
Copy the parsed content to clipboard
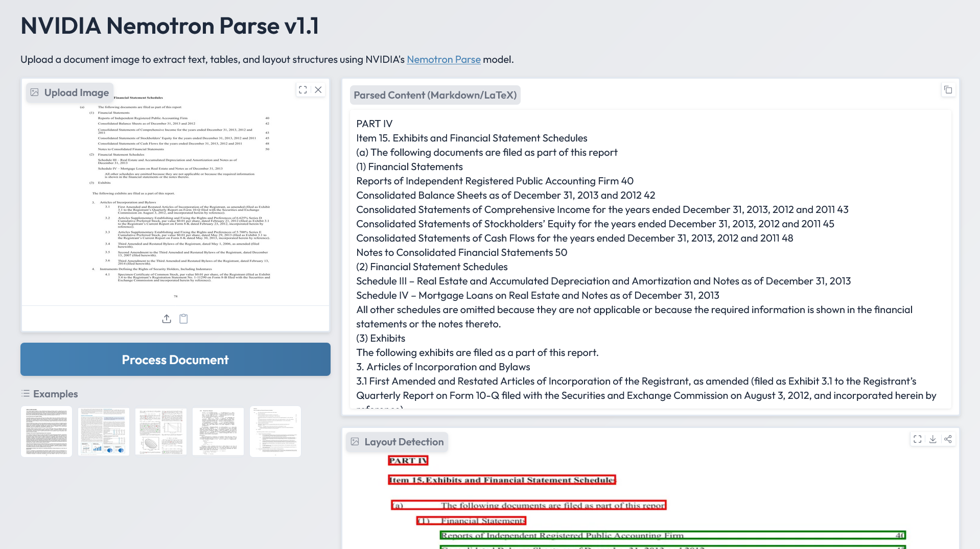click(x=948, y=90)
